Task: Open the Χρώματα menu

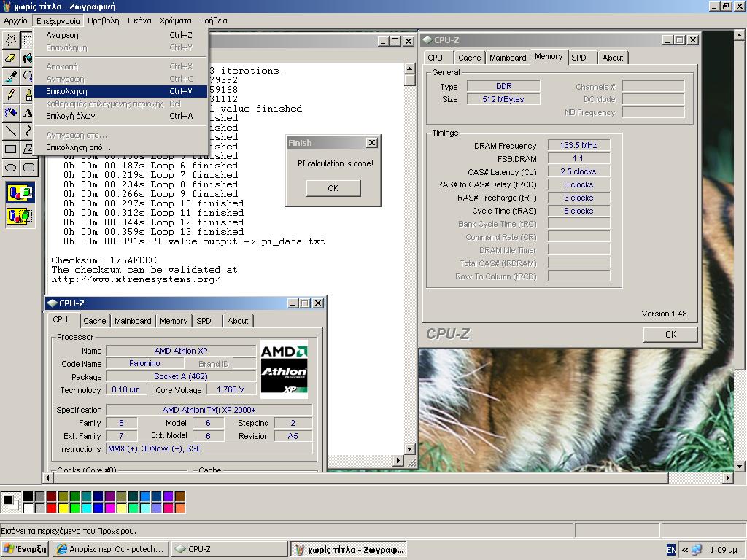Action: (x=175, y=20)
